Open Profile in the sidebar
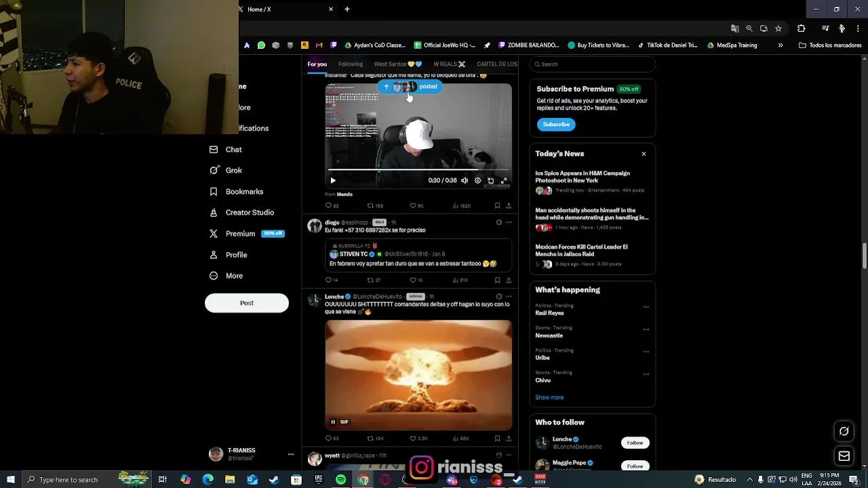Viewport: 868px width, 488px height. 228,255
